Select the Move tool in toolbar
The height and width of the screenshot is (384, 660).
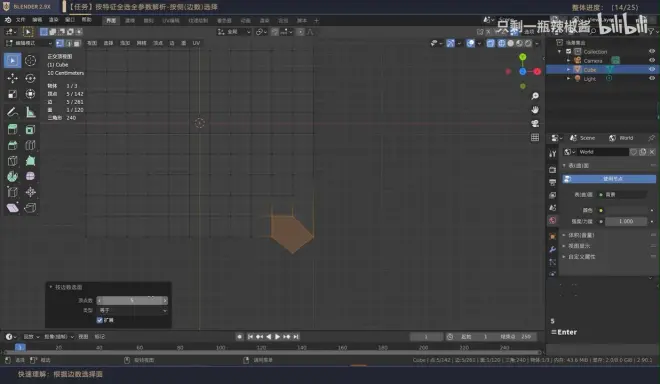click(12, 78)
